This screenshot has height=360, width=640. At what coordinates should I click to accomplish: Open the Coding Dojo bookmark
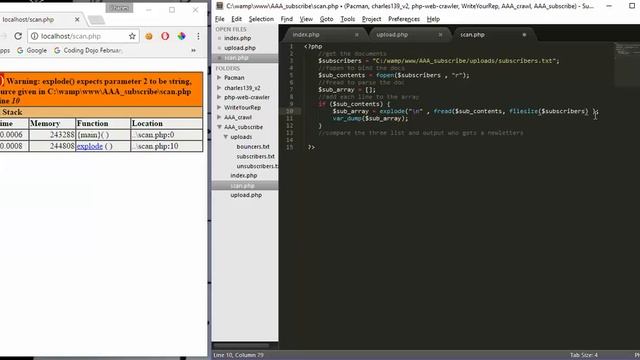(x=88, y=50)
